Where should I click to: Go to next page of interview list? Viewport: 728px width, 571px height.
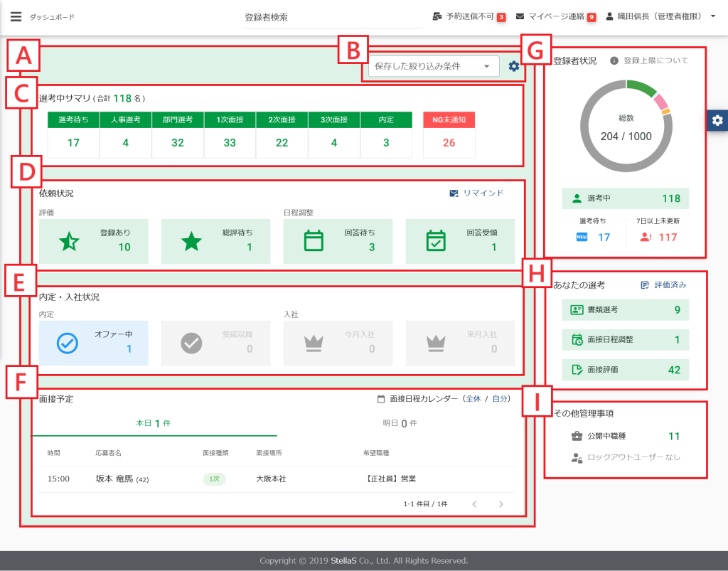pos(501,503)
